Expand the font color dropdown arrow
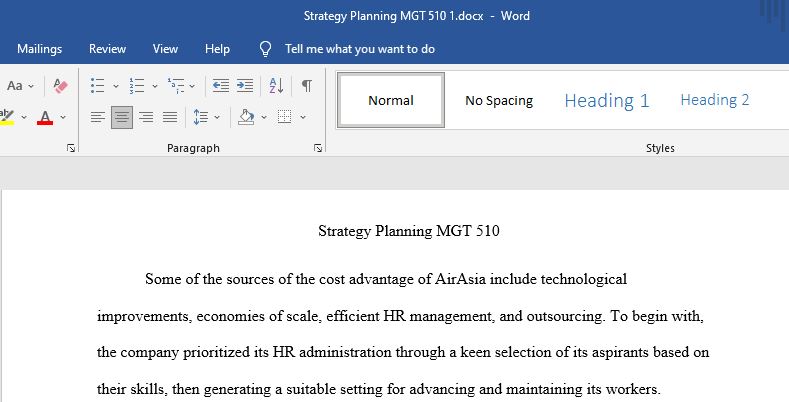 tap(63, 117)
